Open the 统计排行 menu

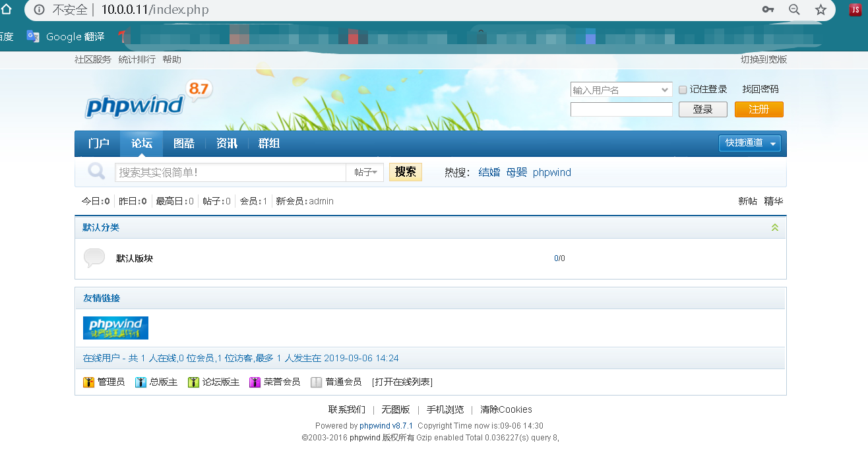(137, 59)
